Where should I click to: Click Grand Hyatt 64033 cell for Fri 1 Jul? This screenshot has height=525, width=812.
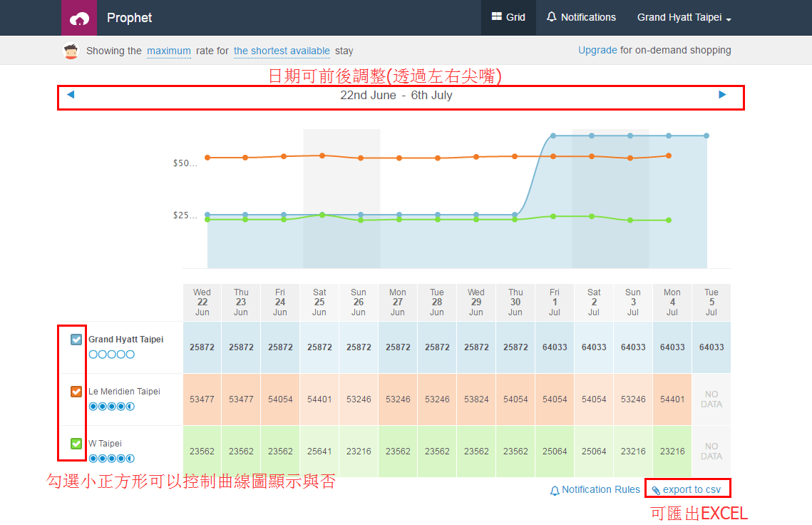[555, 347]
